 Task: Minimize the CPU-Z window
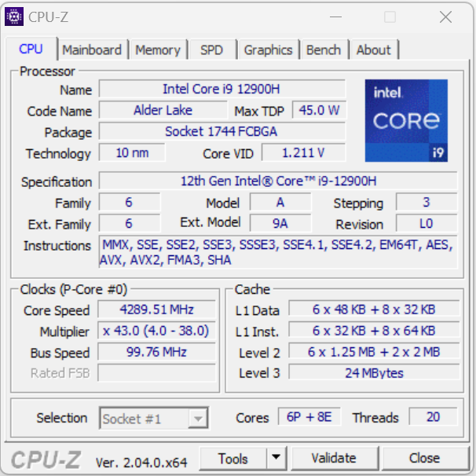335,17
